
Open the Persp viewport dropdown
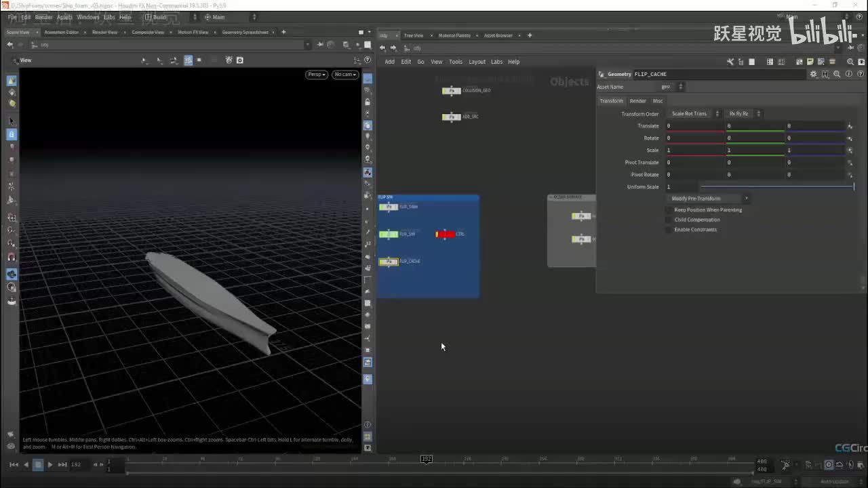pyautogui.click(x=317, y=75)
